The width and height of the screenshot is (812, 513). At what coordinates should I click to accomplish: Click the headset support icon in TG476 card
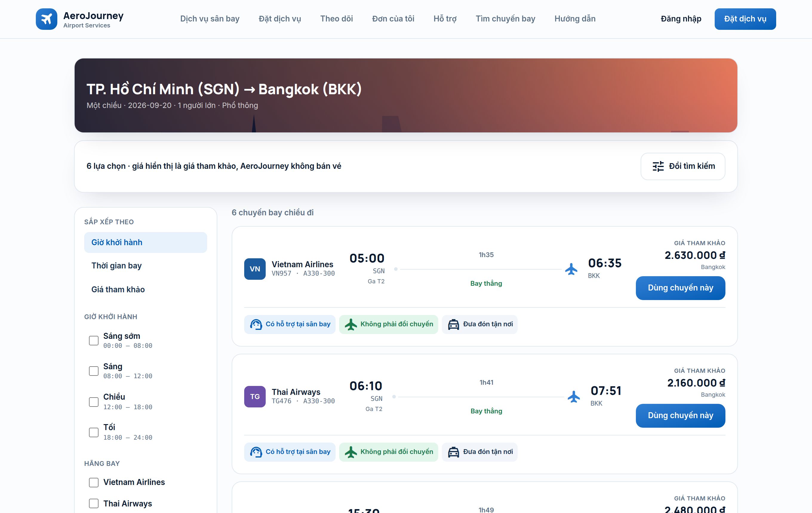pos(256,452)
